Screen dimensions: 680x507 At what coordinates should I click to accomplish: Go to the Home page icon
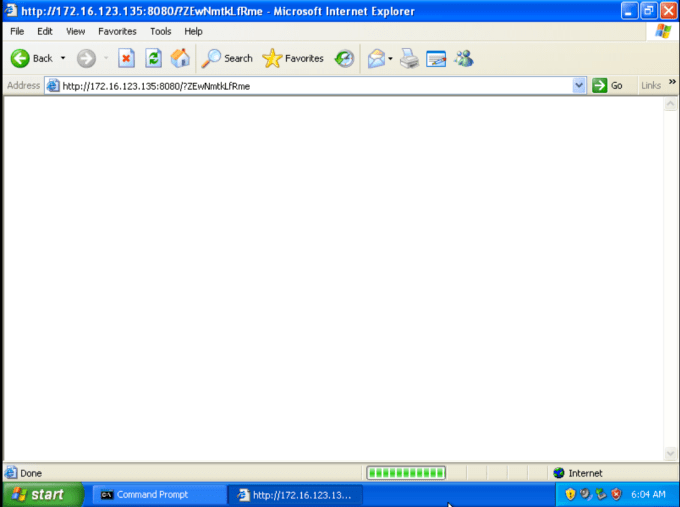[x=180, y=58]
